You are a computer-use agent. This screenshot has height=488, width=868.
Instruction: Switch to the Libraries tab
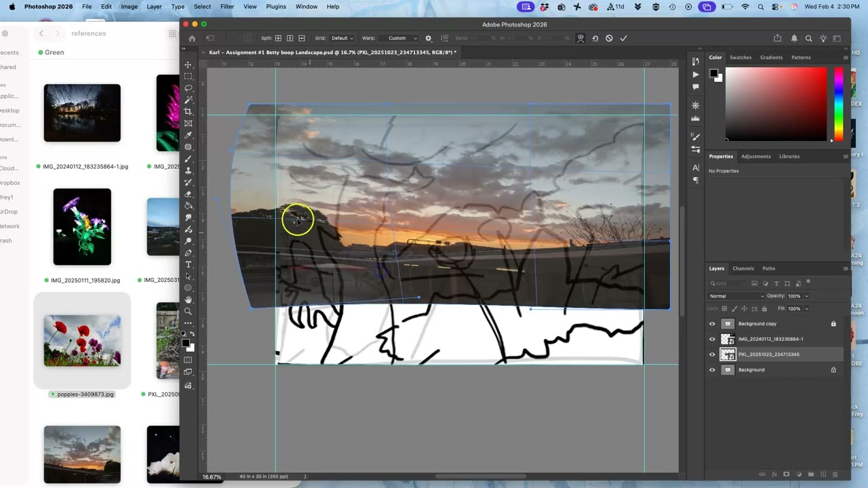(x=789, y=157)
